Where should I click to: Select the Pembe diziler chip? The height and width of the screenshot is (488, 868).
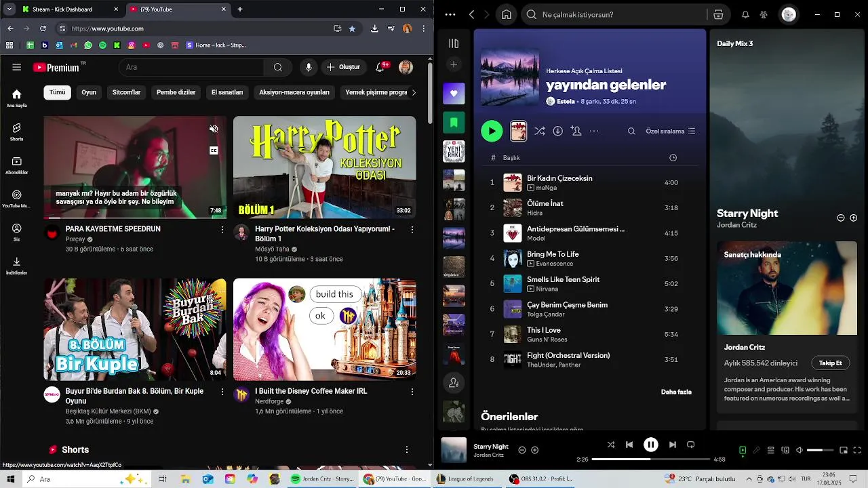click(176, 92)
